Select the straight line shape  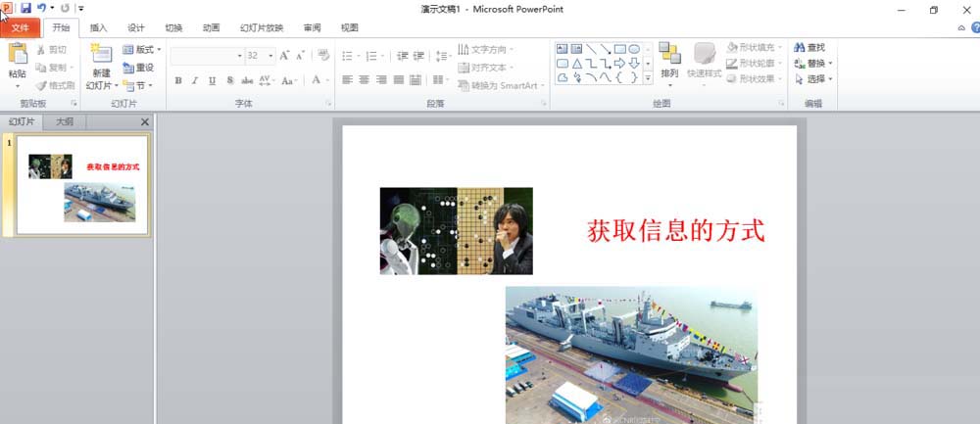591,49
